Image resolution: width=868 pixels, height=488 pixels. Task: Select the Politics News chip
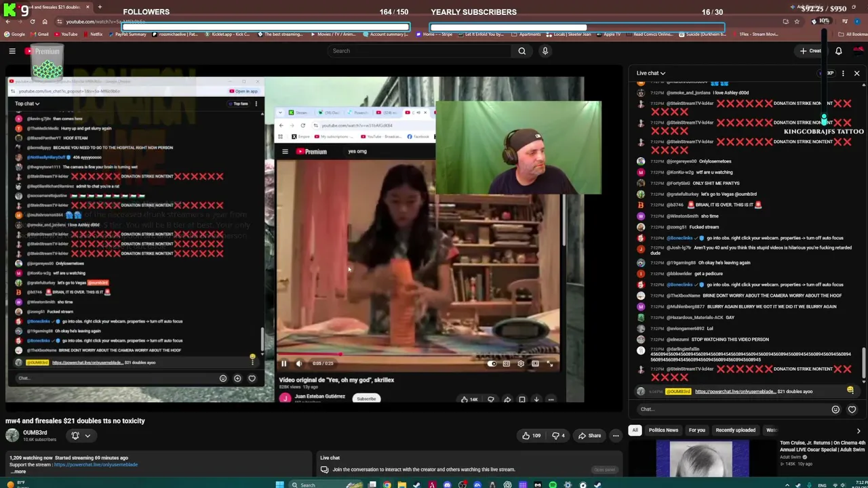pos(663,430)
